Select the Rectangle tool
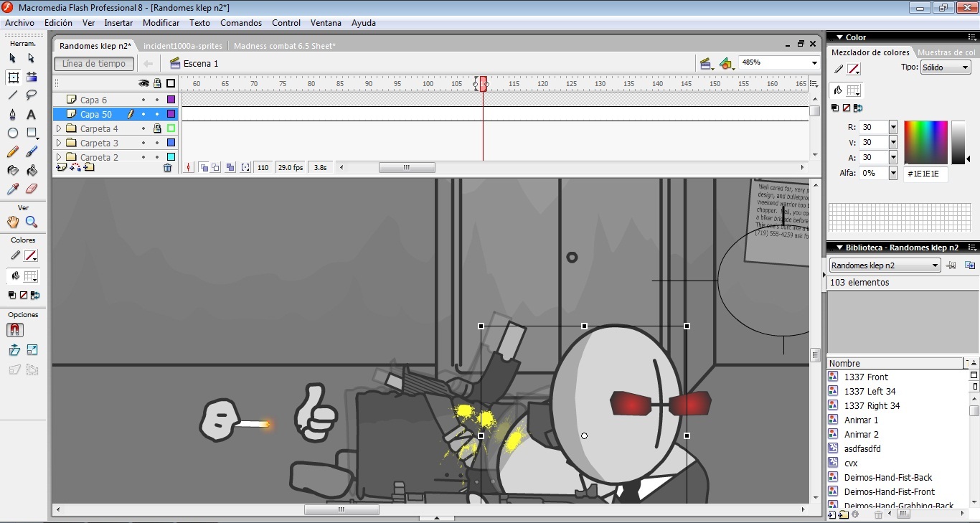This screenshot has width=980, height=523. (32, 133)
